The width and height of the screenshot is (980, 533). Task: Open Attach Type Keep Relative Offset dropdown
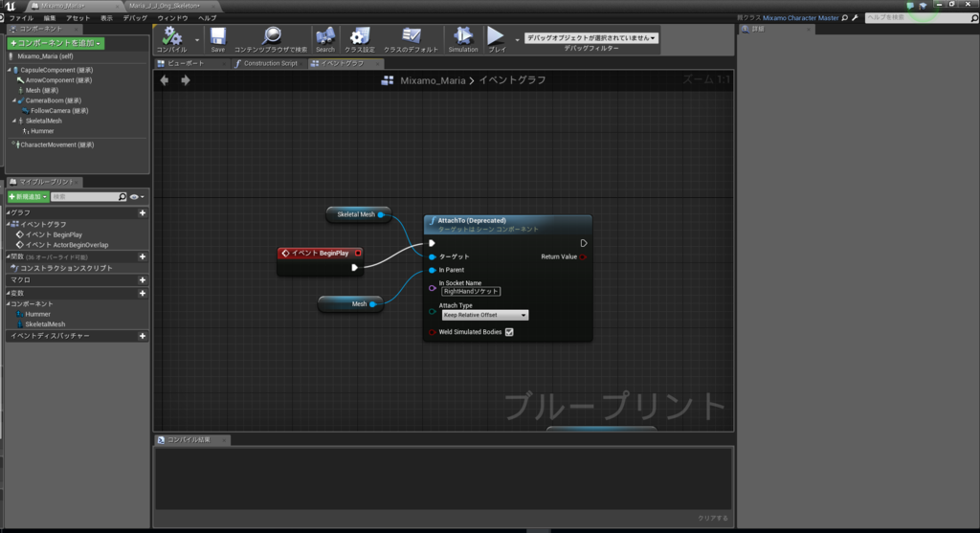point(485,315)
